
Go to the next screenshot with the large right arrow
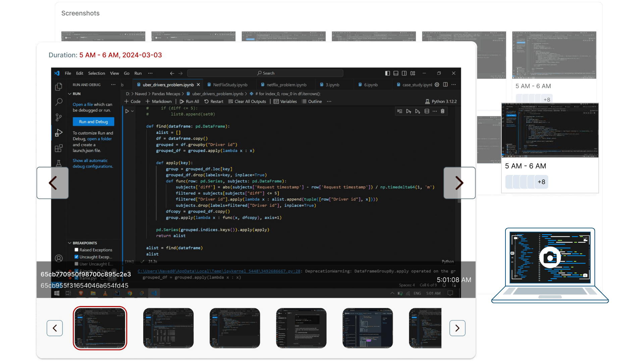click(460, 183)
